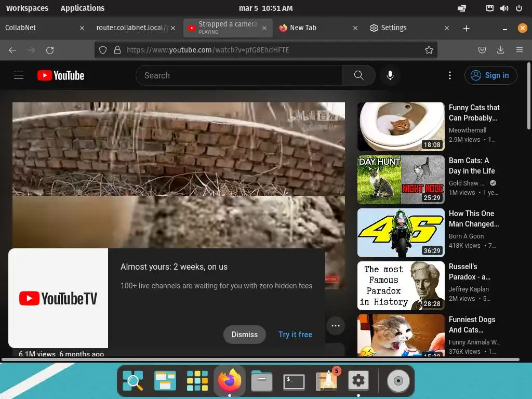This screenshot has height=399, width=532.
Task: Click the page vertical scrollbar
Action: [528, 96]
